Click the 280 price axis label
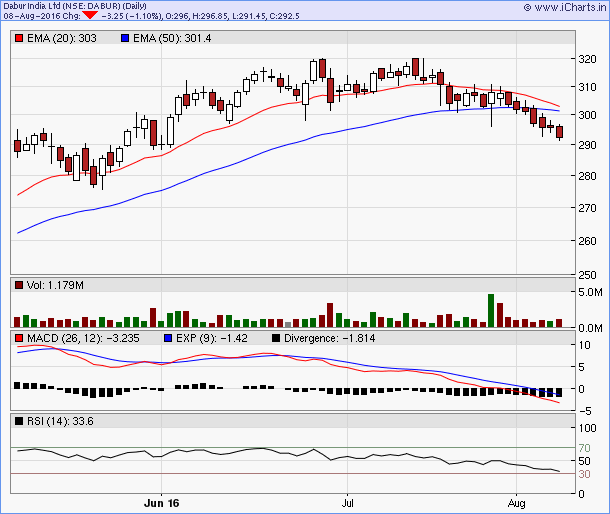Viewport: 610px width, 514px height. tap(587, 176)
